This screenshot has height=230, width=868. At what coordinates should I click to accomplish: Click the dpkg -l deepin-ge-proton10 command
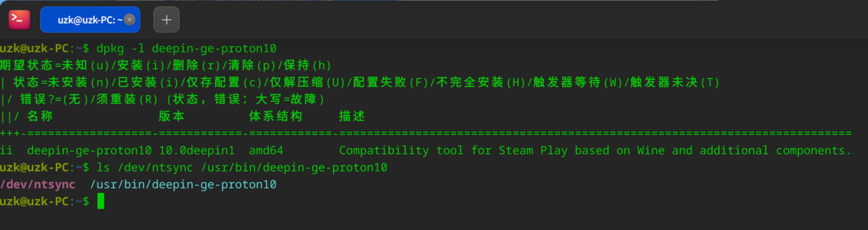click(186, 49)
